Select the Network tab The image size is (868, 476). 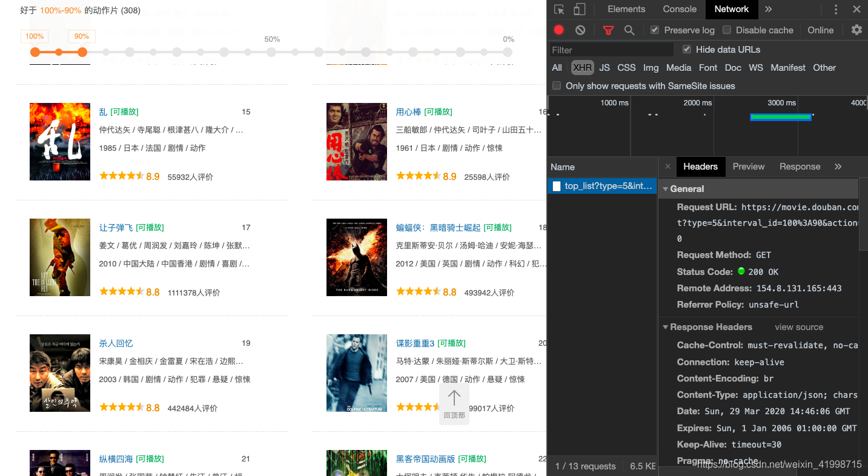tap(731, 9)
